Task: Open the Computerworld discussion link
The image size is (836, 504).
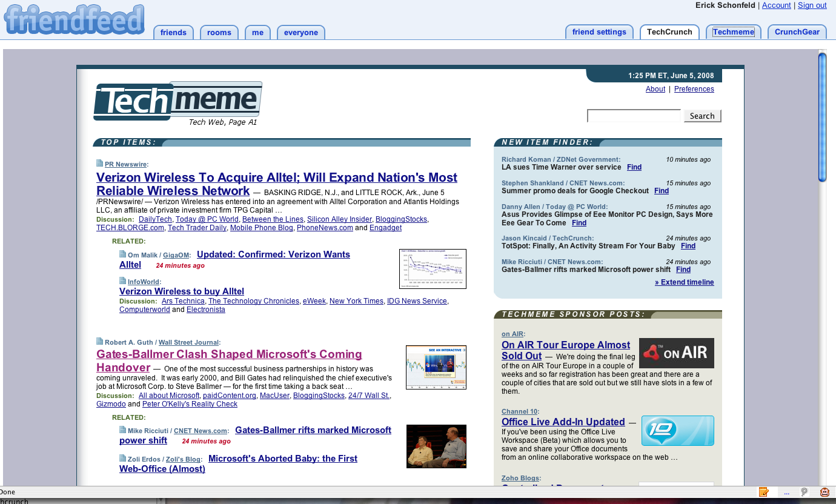Action: pyautogui.click(x=145, y=310)
